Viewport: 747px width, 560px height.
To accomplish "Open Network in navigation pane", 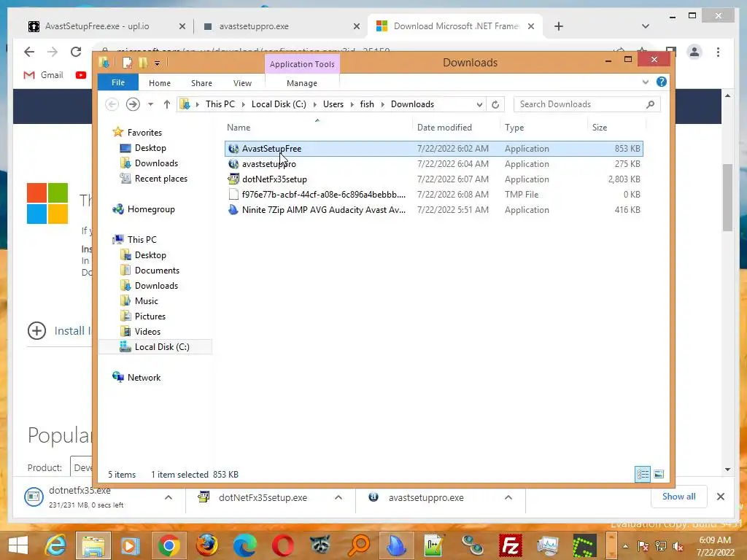I will coord(144,377).
